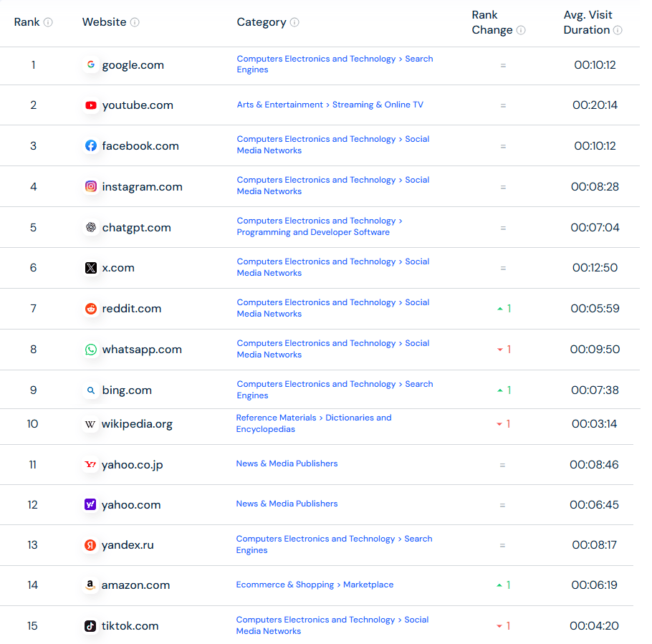
Task: Click the info icon next to Rank Change header
Action: 521,30
